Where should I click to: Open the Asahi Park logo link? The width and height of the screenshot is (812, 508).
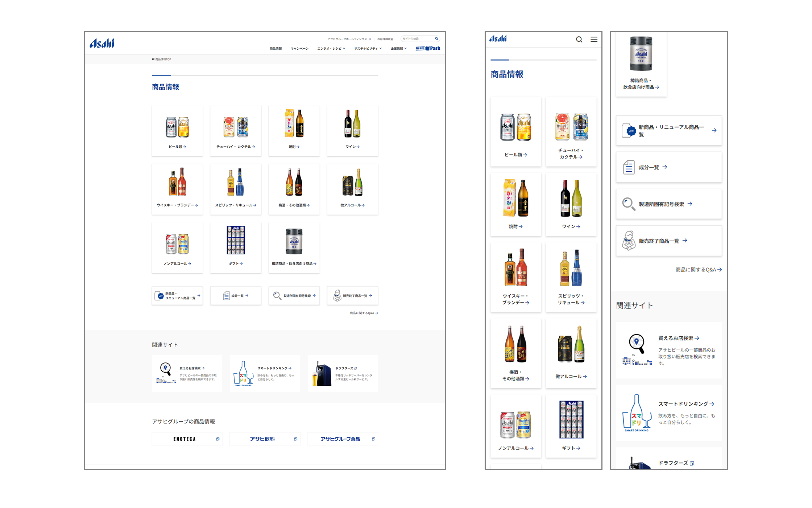[428, 48]
